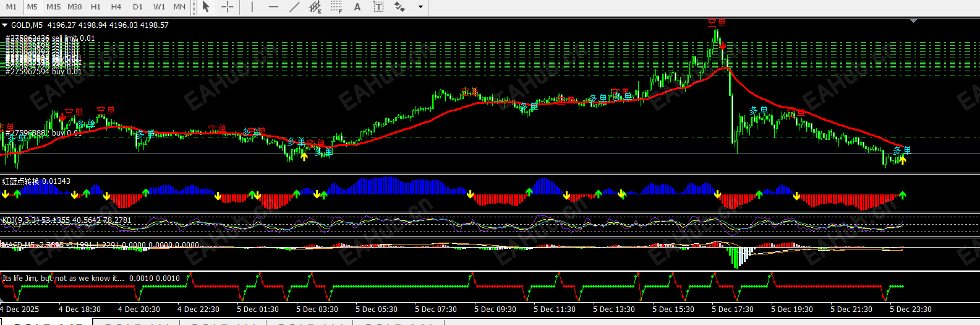Click the '5 Dec 01:30' time label

(258, 310)
